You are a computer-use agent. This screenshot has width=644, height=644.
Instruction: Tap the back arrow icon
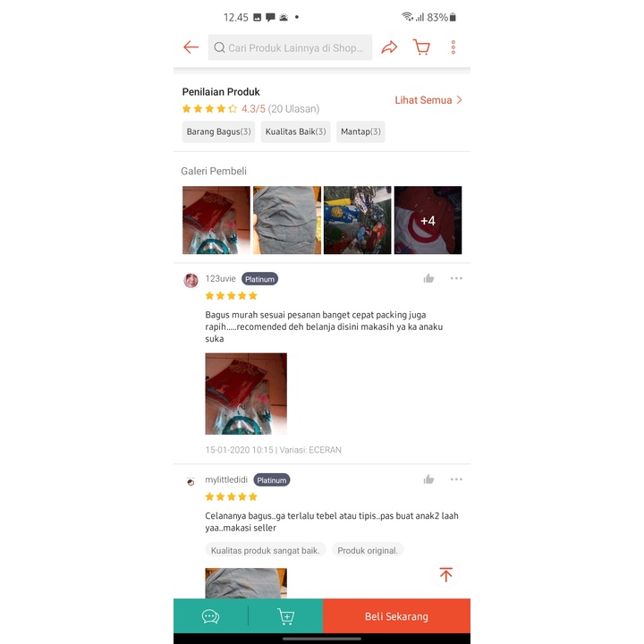pos(191,47)
